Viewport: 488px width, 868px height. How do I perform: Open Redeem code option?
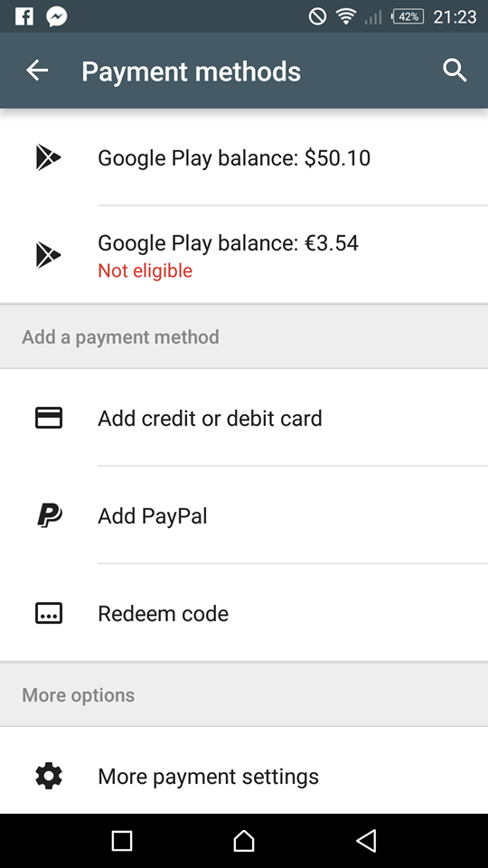[x=244, y=613]
